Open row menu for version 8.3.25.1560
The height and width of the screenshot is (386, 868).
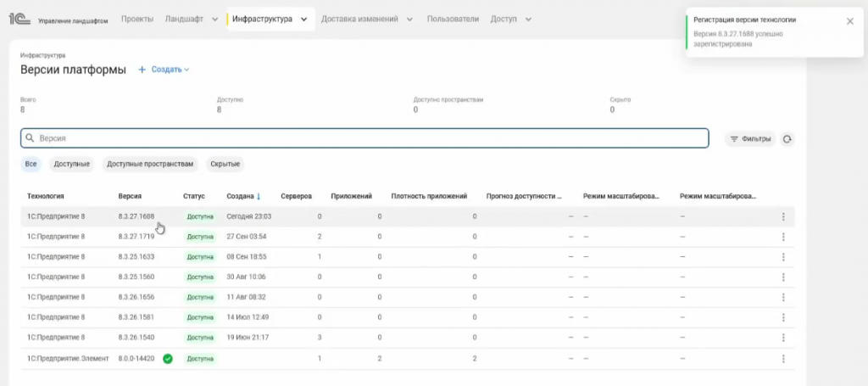783,277
